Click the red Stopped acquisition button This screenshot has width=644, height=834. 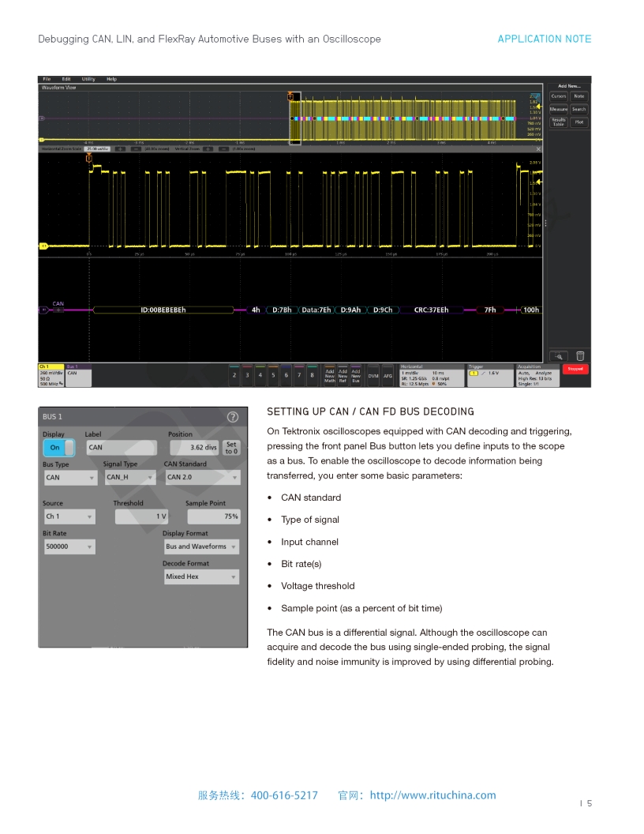point(575,369)
